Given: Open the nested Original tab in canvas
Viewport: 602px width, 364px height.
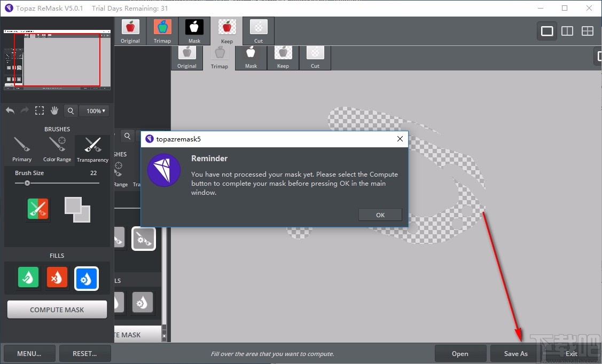Looking at the screenshot, I should (x=187, y=58).
